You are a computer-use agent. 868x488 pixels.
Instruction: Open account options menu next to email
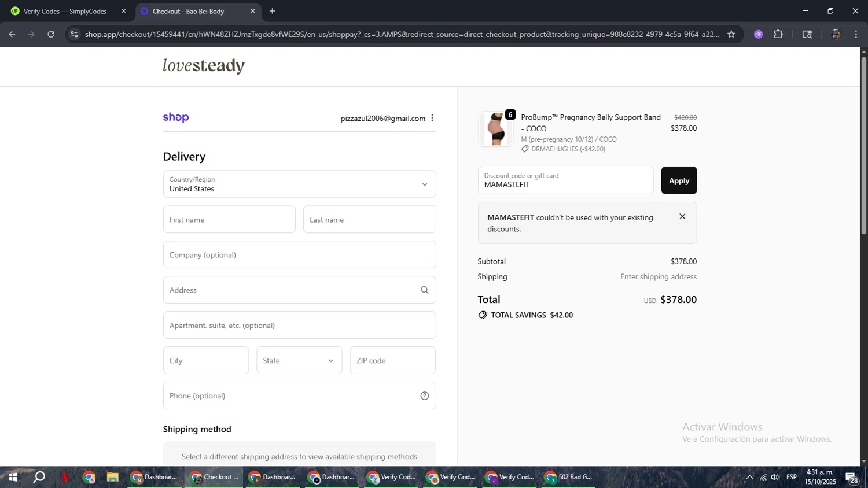(432, 118)
